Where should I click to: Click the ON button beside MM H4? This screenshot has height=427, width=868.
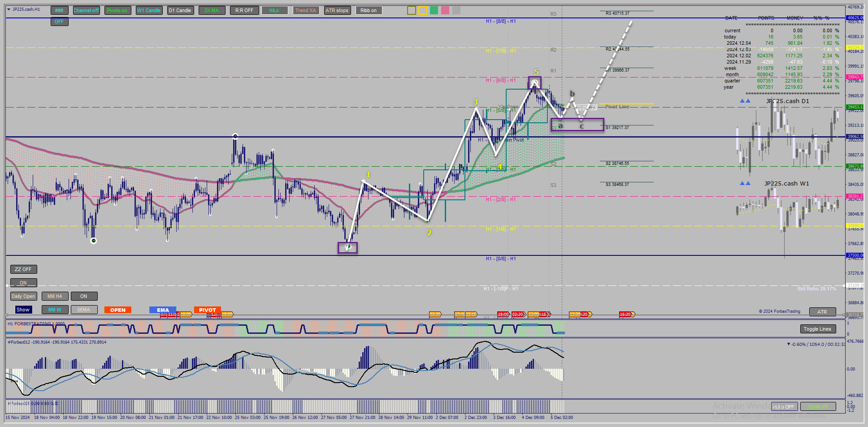pyautogui.click(x=84, y=296)
